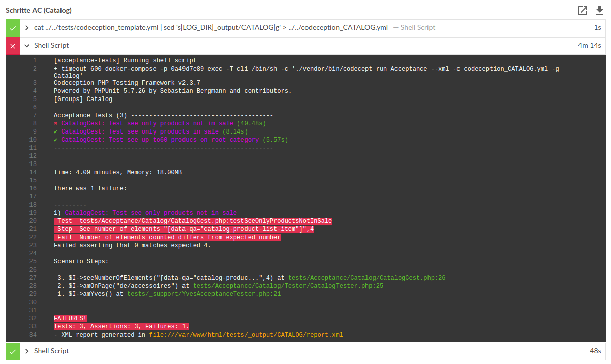The height and width of the screenshot is (364, 611).
Task: Select log line number 34
Action: pos(33,335)
